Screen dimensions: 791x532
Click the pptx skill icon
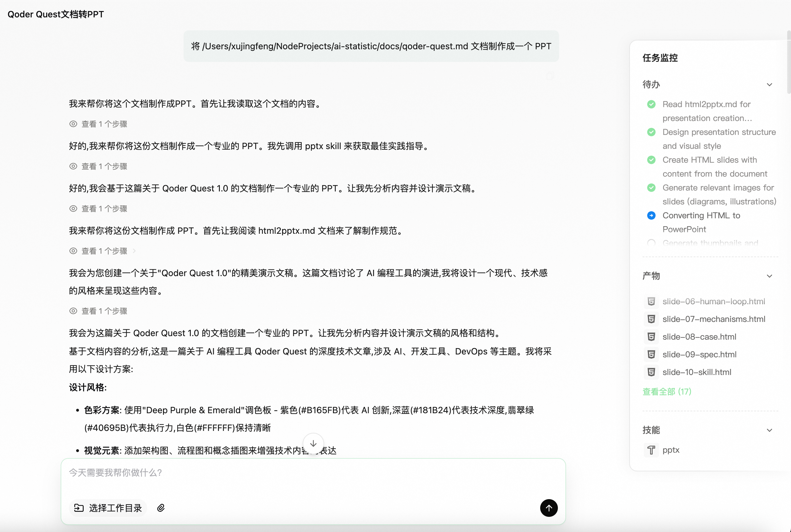click(x=651, y=450)
